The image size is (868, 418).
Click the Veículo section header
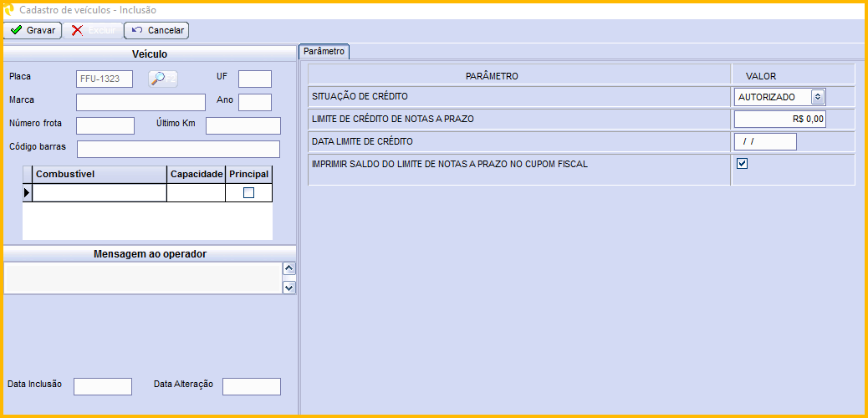pos(150,54)
